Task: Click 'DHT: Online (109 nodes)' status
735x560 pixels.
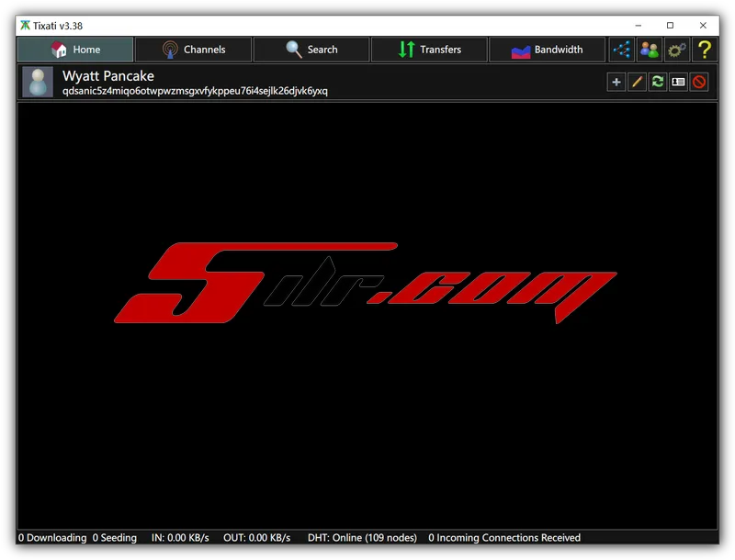Action: point(362,538)
